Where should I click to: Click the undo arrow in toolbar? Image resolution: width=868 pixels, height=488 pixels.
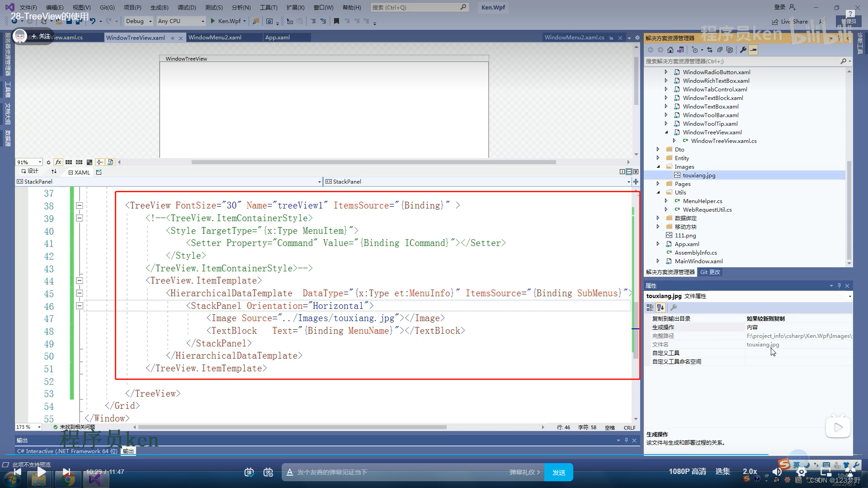point(93,21)
